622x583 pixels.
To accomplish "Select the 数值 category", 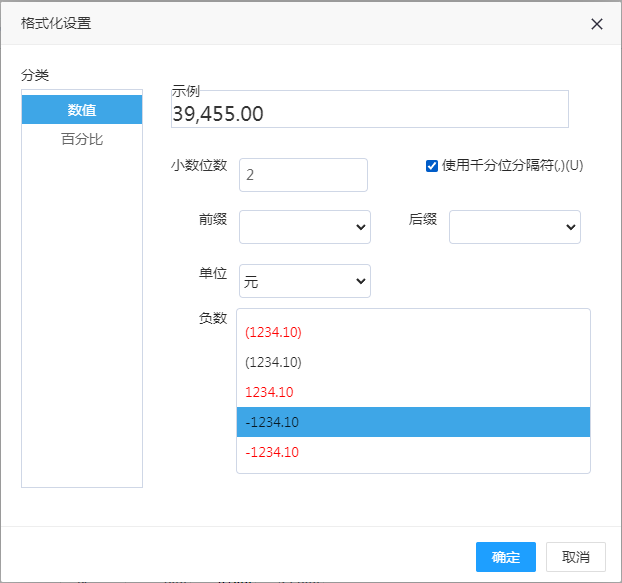I will tap(82, 110).
